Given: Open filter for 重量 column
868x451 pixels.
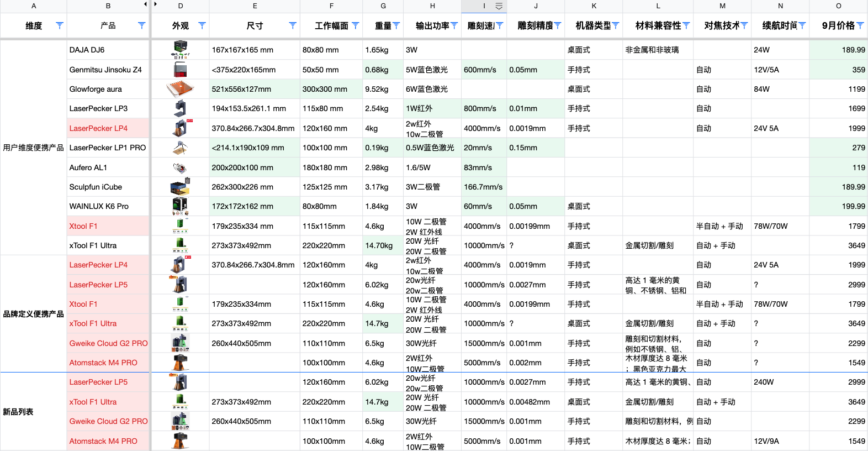Looking at the screenshot, I should pyautogui.click(x=396, y=25).
